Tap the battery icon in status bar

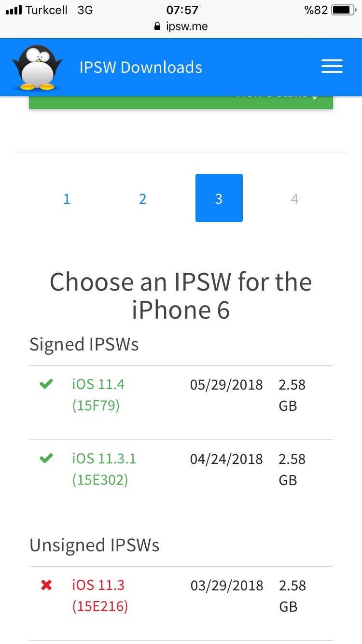[343, 10]
